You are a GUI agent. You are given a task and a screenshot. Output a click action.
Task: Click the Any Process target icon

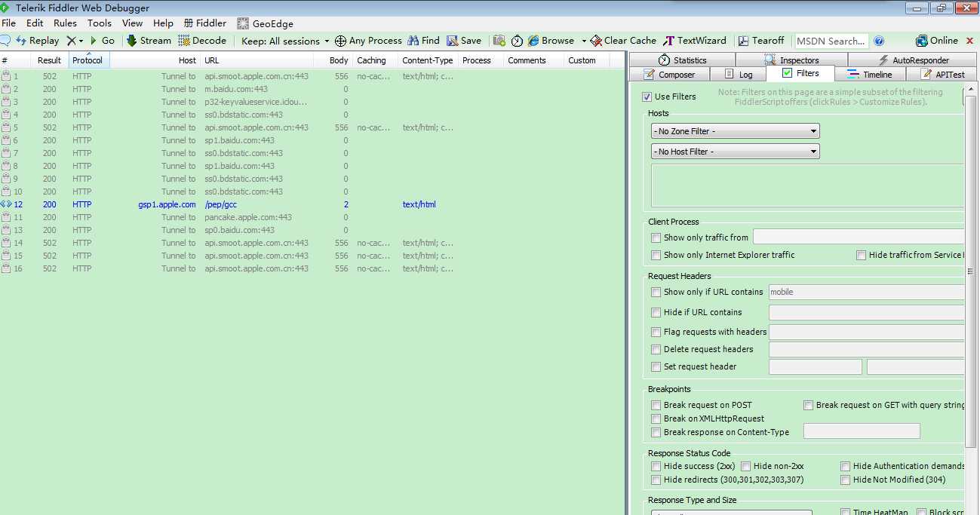[x=340, y=41]
